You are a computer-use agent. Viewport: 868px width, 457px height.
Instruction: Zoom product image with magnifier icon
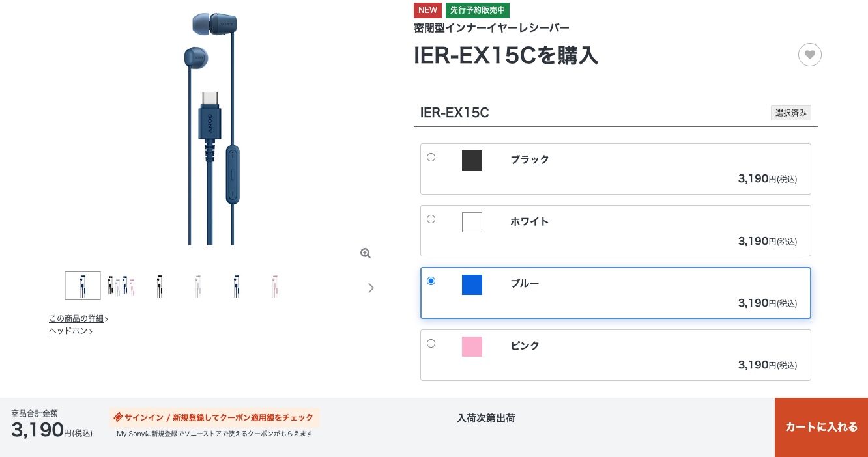(x=366, y=253)
